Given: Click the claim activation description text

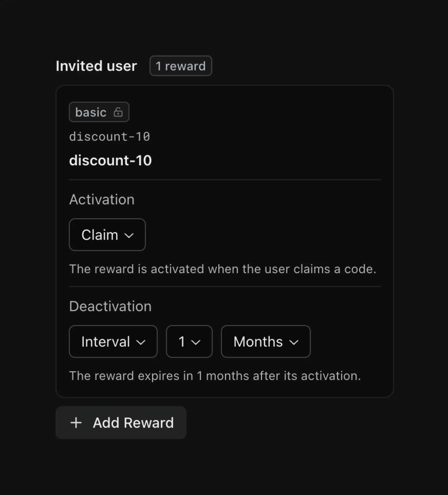Looking at the screenshot, I should pyautogui.click(x=223, y=269).
